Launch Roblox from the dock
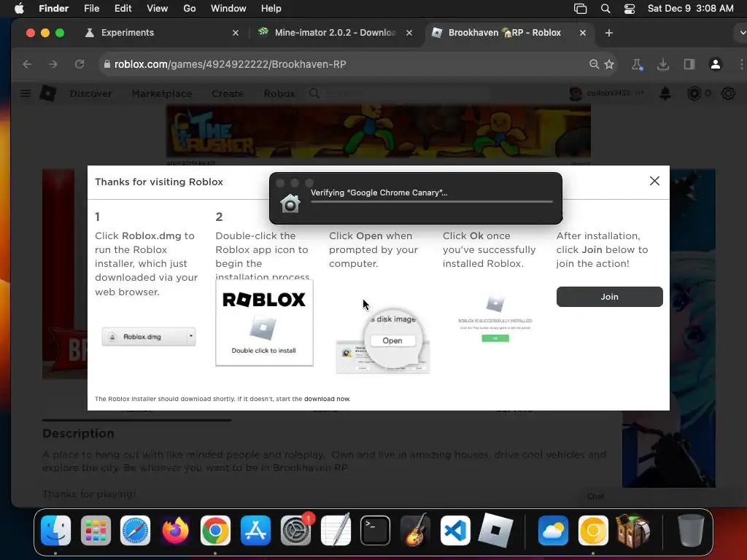747x560 pixels. coord(495,530)
